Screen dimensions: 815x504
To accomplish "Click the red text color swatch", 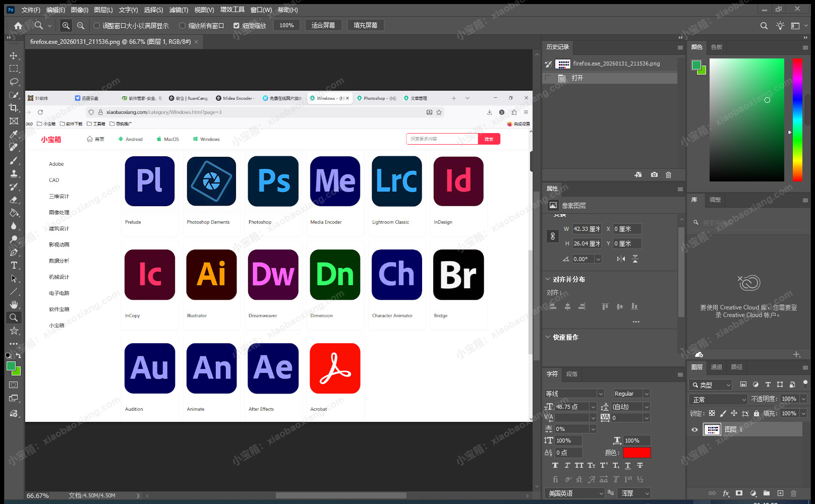I will click(636, 453).
